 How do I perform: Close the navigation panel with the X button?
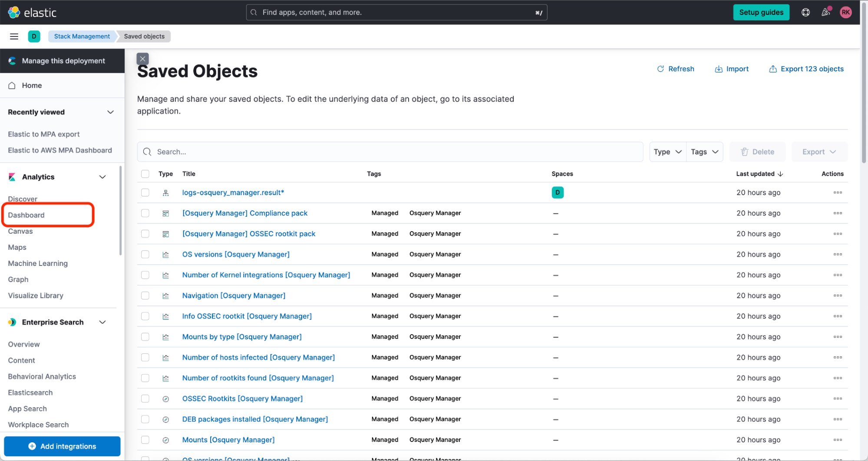(x=142, y=59)
